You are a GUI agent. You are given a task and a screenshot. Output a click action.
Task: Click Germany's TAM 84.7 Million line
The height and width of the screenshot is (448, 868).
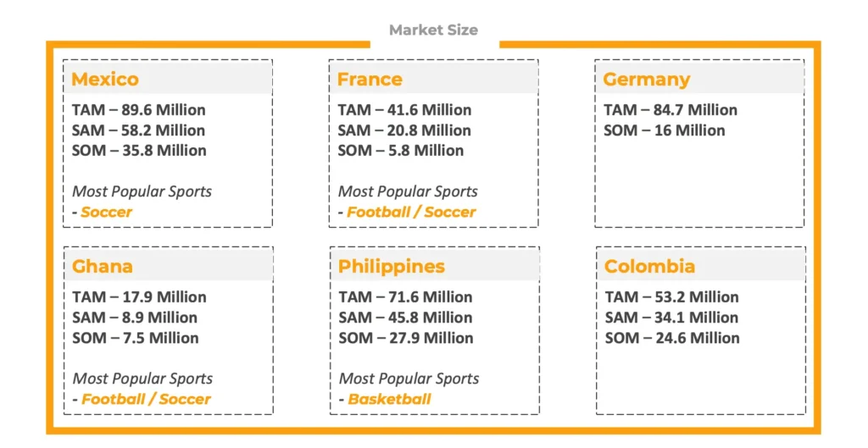(x=670, y=110)
